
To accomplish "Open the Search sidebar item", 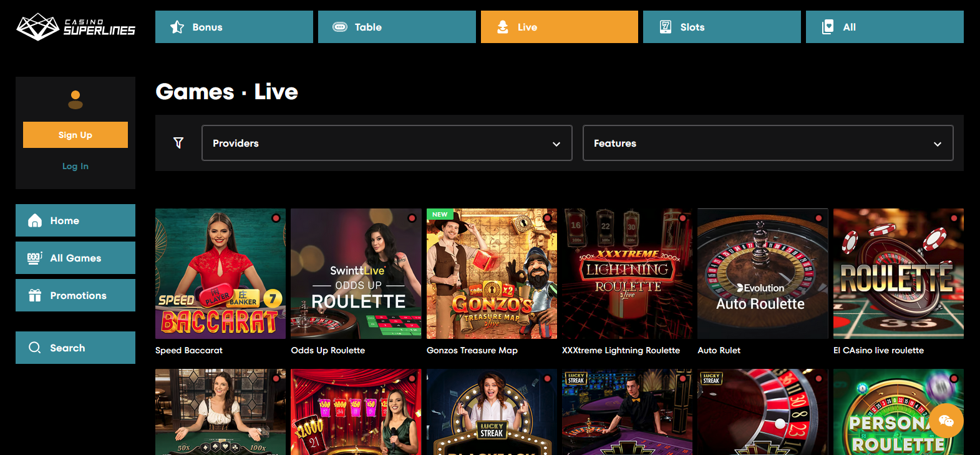I will [x=75, y=348].
